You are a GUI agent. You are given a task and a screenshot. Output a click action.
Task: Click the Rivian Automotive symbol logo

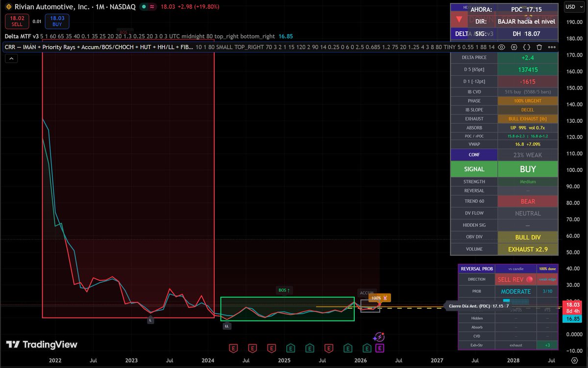[x=8, y=7]
